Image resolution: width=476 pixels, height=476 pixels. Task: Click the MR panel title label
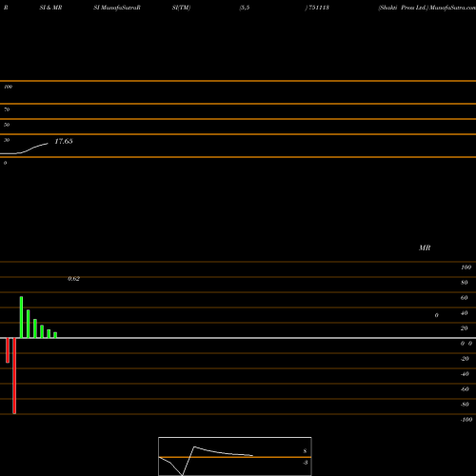pos(425,248)
